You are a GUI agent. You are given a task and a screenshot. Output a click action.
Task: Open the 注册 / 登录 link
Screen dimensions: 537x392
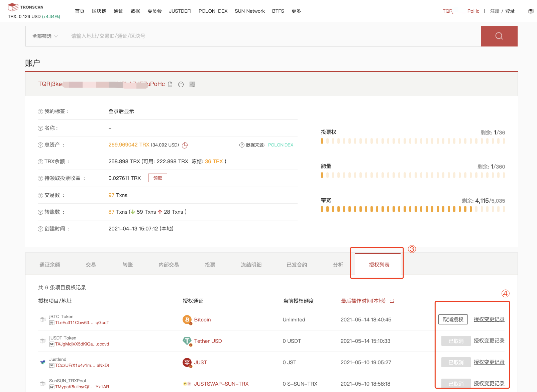tap(502, 11)
